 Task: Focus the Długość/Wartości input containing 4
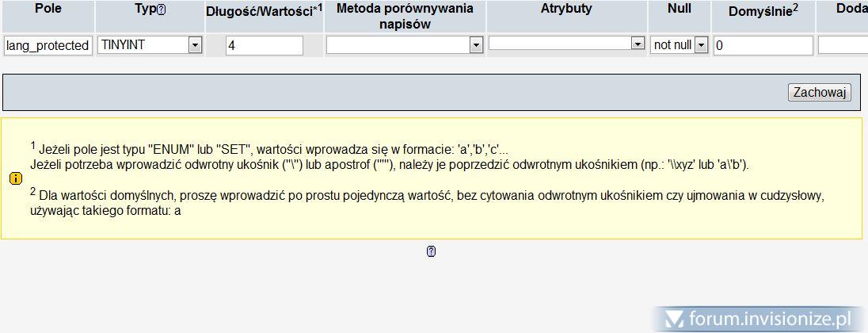coord(264,45)
